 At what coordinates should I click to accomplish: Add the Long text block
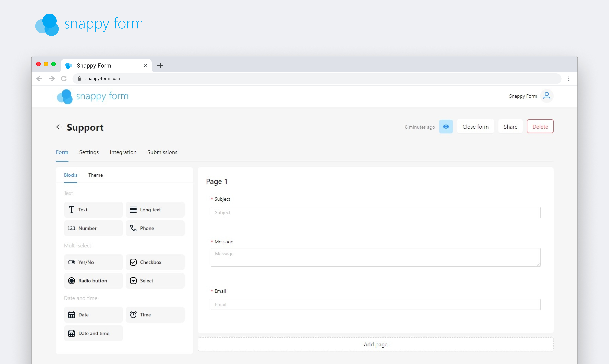tap(155, 209)
